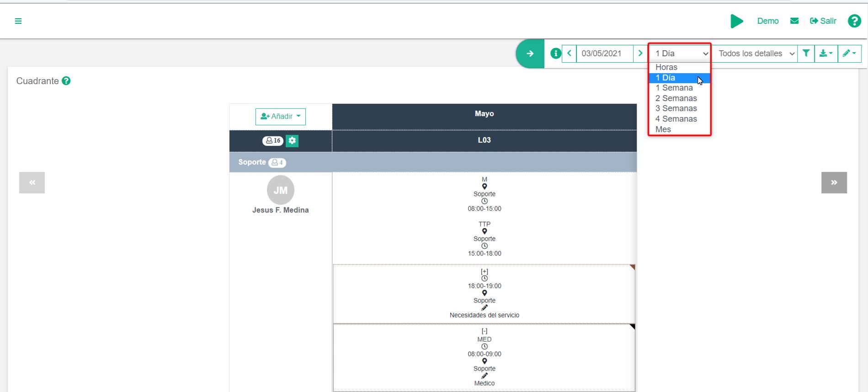
Task: Click the green arrow collapse button
Action: [530, 54]
